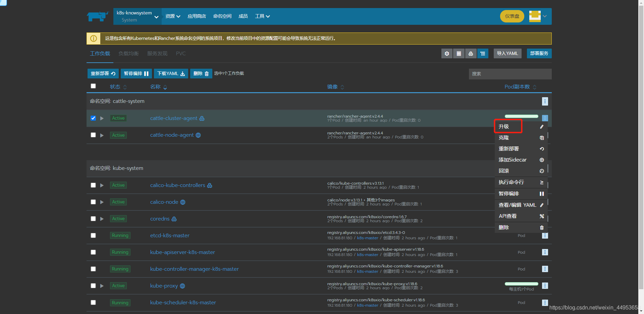Click pencil icon next to 升级
This screenshot has height=314, width=644.
pos(542,127)
